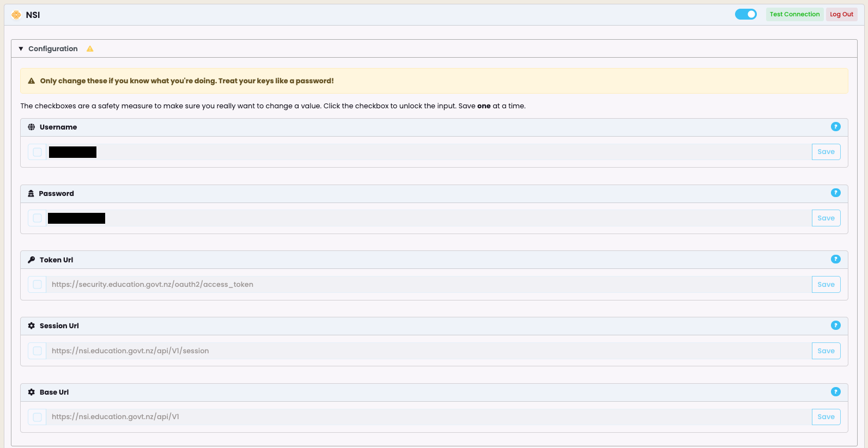Screen dimensions: 868x448
Task: Click the Password help question icon
Action: [x=835, y=193]
